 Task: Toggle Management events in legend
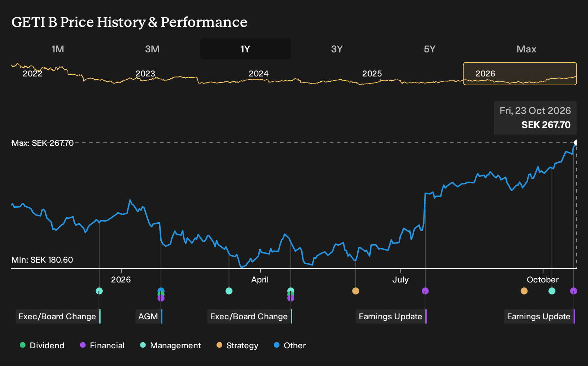click(171, 345)
